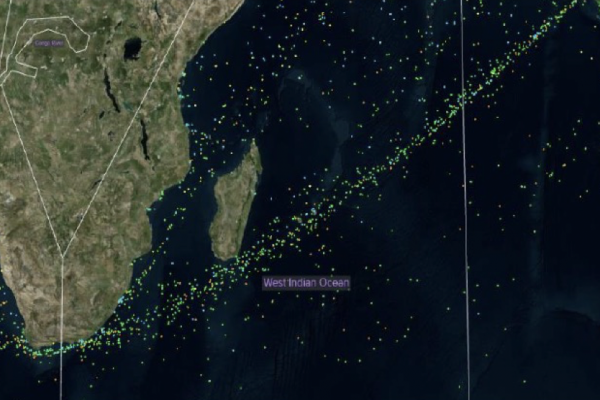
Task: Click the bright cyan vessel cluster in mid-ocean lane
Action: click(314, 211)
